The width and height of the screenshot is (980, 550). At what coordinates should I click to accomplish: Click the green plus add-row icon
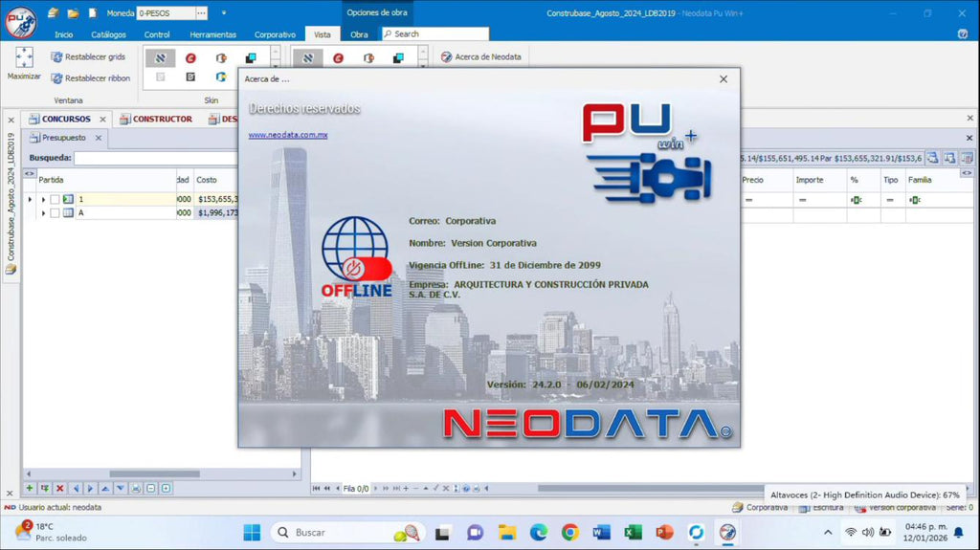[x=30, y=488]
